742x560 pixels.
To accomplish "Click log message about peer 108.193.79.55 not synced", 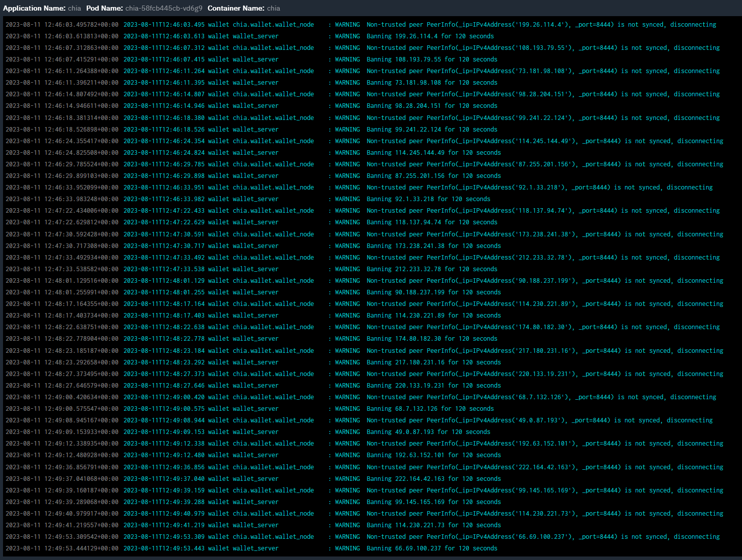I will [x=543, y=48].
